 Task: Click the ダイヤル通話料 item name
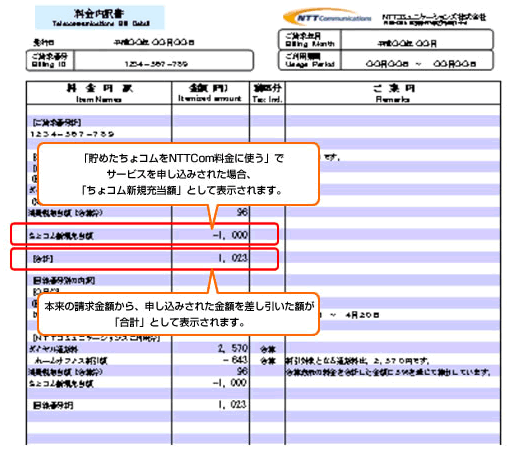(53, 349)
